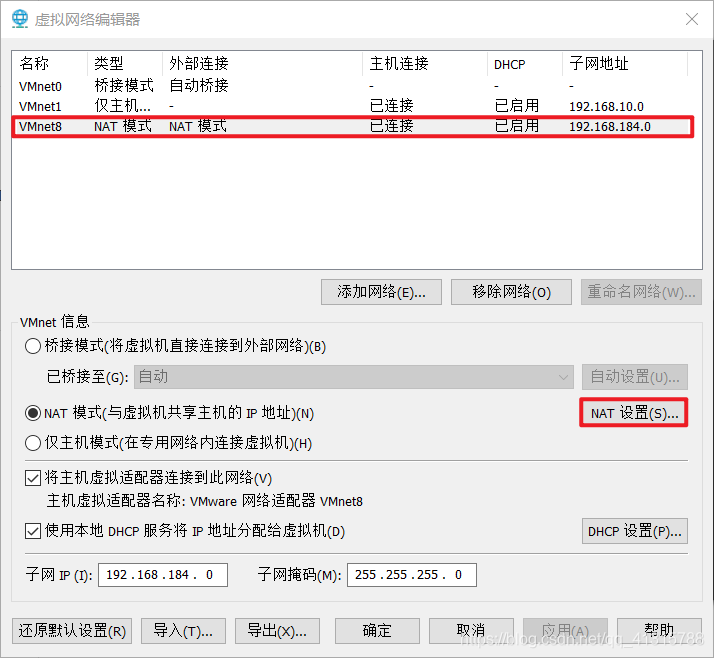Click the 导入(T)... button
The image size is (714, 658).
(183, 631)
